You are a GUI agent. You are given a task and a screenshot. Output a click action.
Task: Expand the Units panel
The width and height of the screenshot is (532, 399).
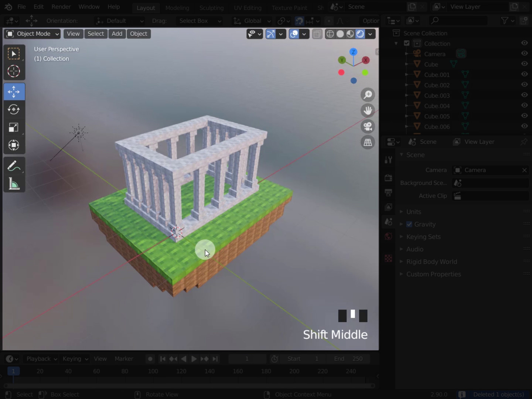413,212
